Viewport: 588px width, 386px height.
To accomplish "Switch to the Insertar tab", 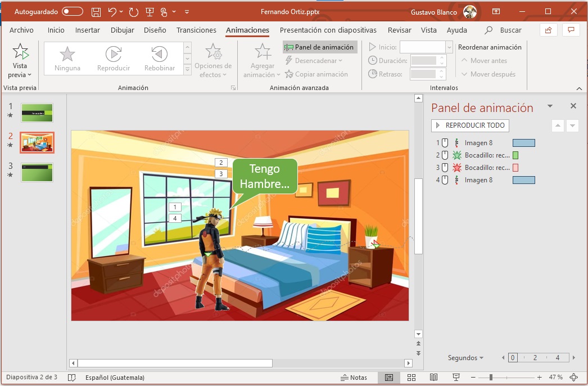I will coord(87,30).
